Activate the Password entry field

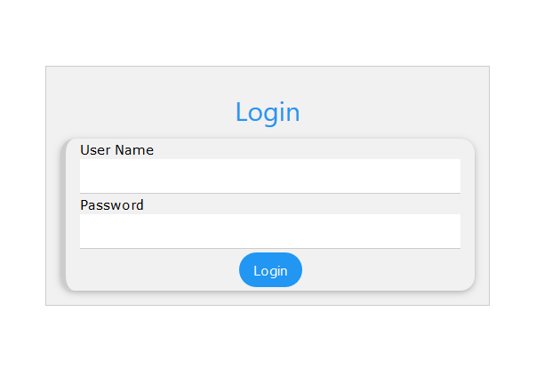pos(269,230)
